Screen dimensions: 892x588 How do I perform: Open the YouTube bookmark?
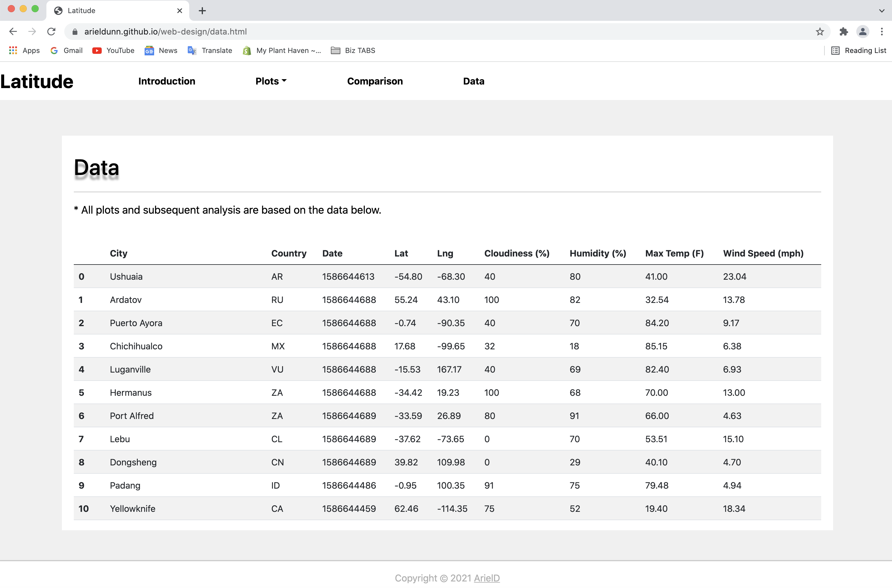[113, 50]
